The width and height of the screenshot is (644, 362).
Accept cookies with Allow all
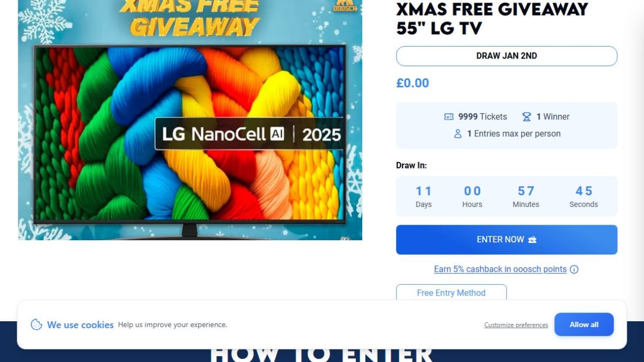(584, 324)
